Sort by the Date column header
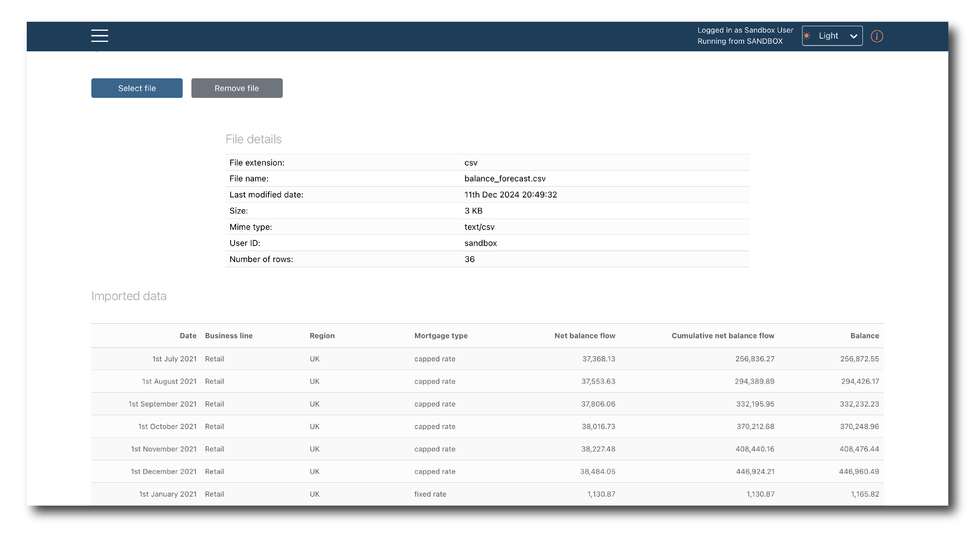Viewport: 980px width, 560px height. [188, 335]
